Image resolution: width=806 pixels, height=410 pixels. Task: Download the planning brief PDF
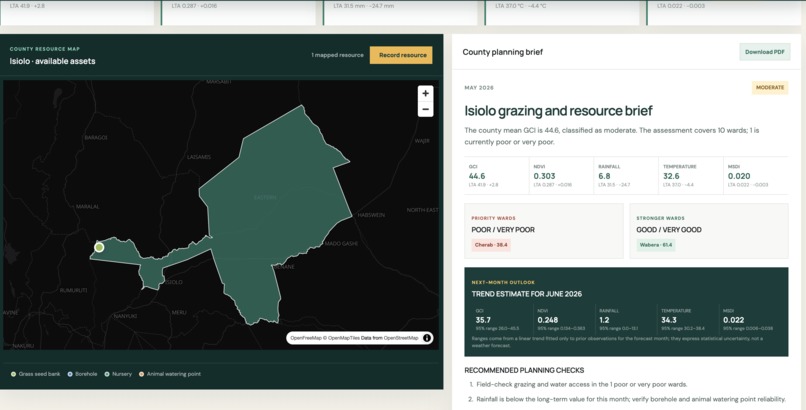[x=764, y=52]
